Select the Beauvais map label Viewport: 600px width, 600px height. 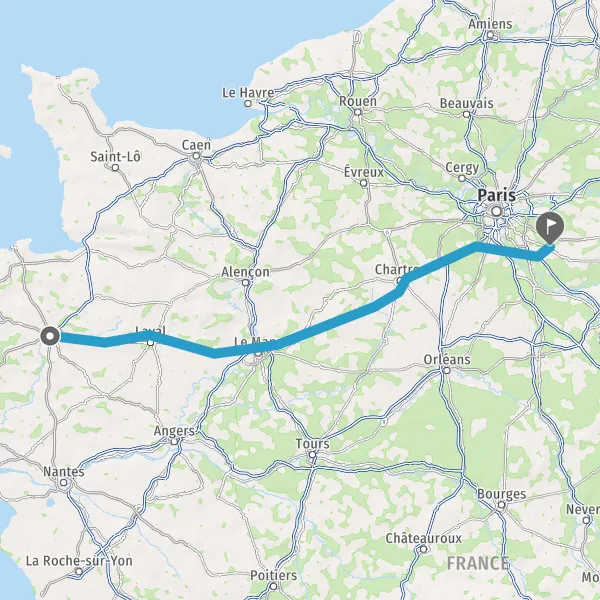[x=466, y=103]
